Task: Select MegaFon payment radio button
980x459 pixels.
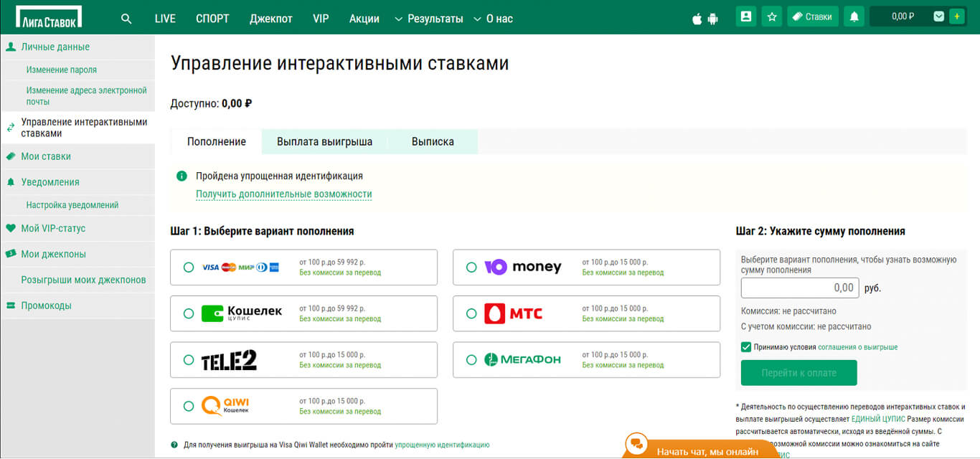Action: click(x=471, y=360)
